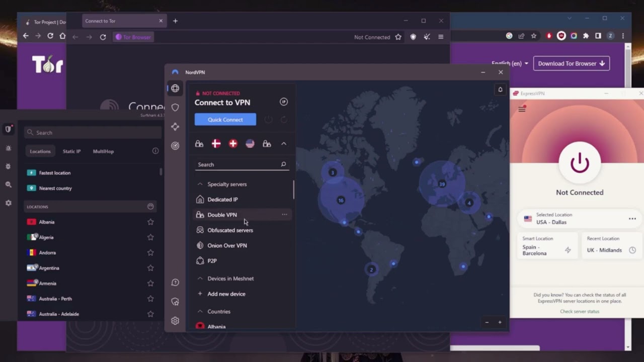Open ExpressVPN hamburger menu
Image resolution: width=644 pixels, height=362 pixels.
(x=522, y=109)
